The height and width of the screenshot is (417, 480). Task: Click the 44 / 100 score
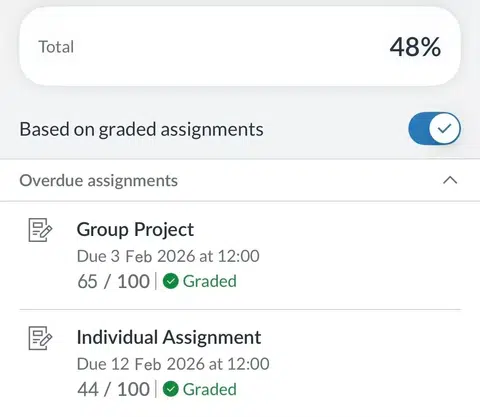coord(113,389)
